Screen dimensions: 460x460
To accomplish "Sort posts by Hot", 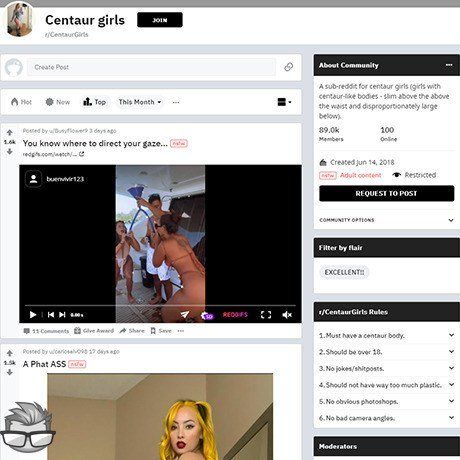I will [x=21, y=102].
